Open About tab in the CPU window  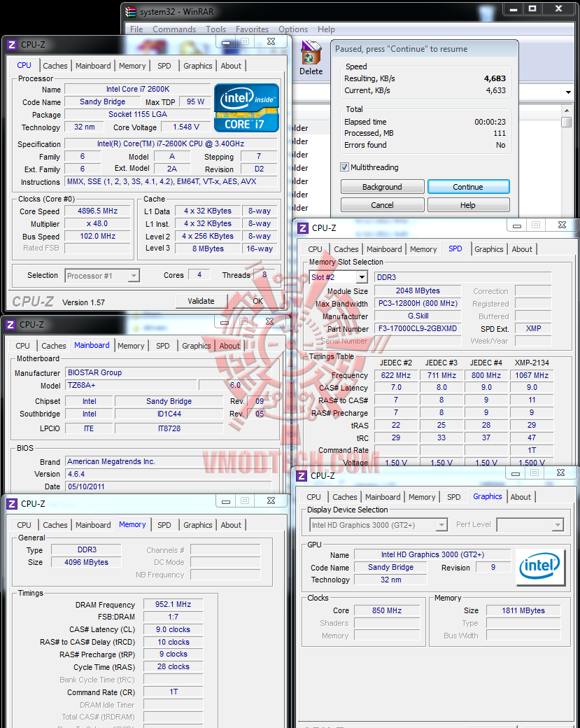231,66
